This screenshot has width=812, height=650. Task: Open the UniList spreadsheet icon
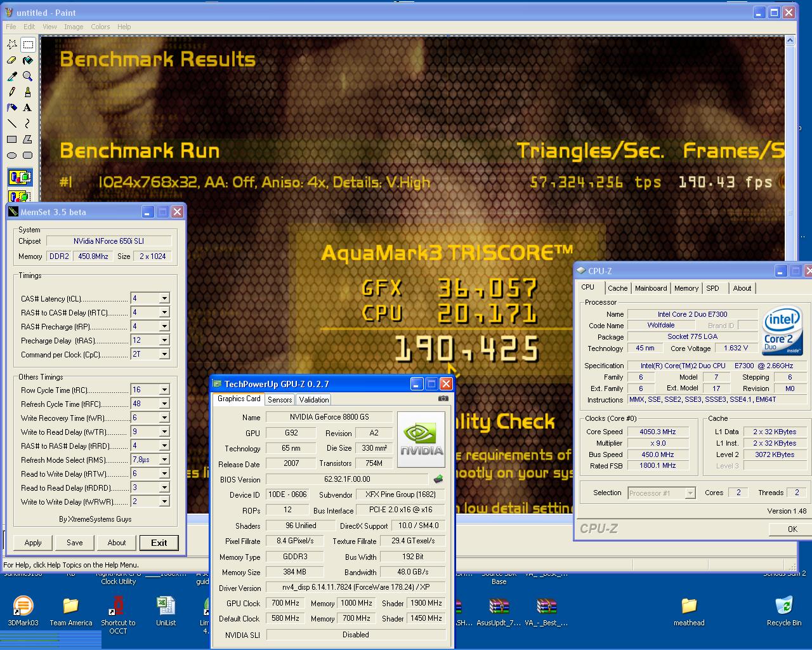pyautogui.click(x=166, y=612)
